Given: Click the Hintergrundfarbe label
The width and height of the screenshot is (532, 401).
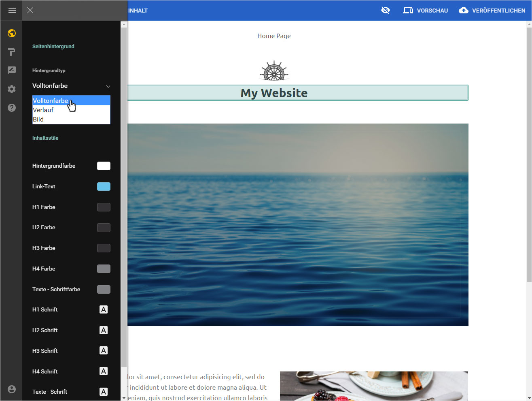Looking at the screenshot, I should (54, 166).
